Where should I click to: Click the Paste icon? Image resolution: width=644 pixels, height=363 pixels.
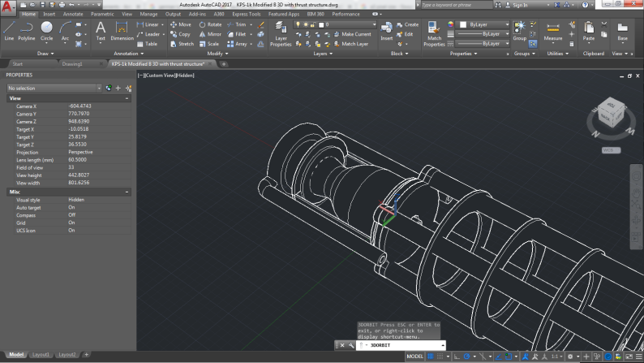tap(589, 32)
